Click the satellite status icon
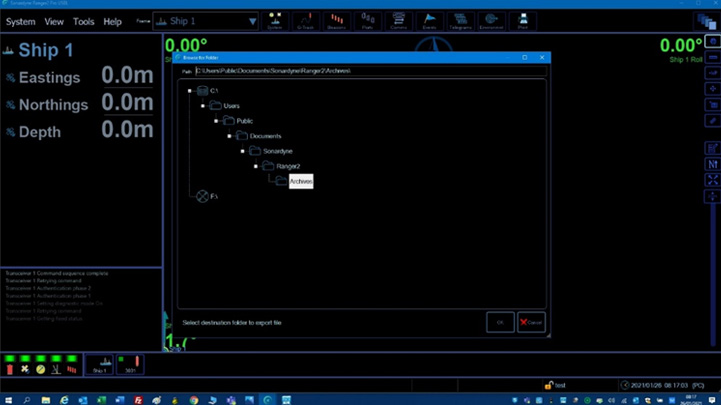 [x=25, y=369]
